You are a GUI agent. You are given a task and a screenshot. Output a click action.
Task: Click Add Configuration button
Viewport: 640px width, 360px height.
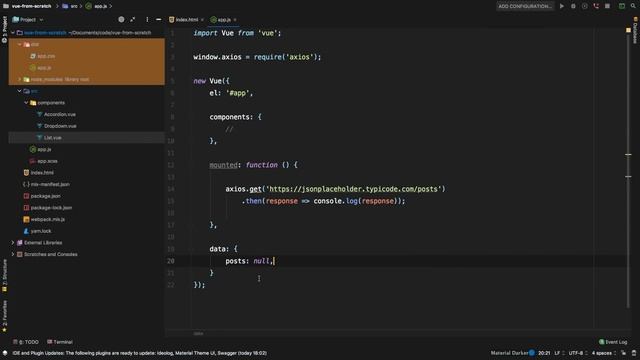(525, 6)
